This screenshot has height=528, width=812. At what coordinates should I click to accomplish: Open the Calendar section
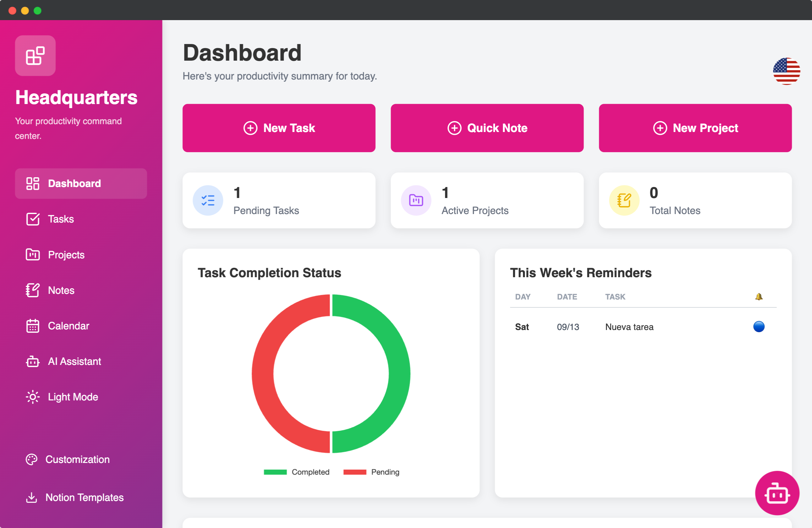tap(68, 326)
